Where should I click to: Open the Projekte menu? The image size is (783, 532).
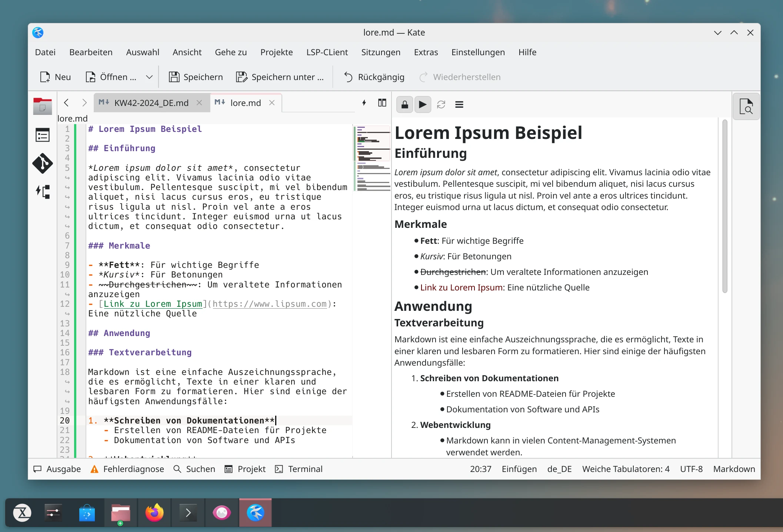[x=277, y=52]
